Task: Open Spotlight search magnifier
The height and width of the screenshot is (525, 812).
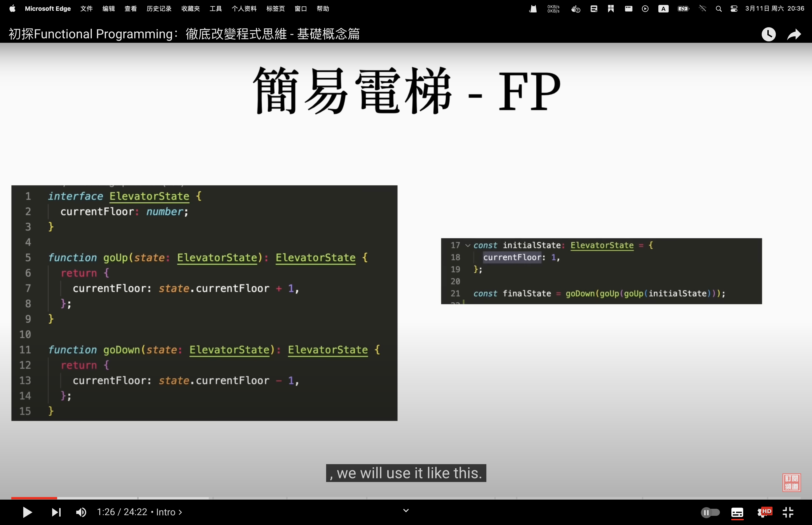Action: click(719, 9)
